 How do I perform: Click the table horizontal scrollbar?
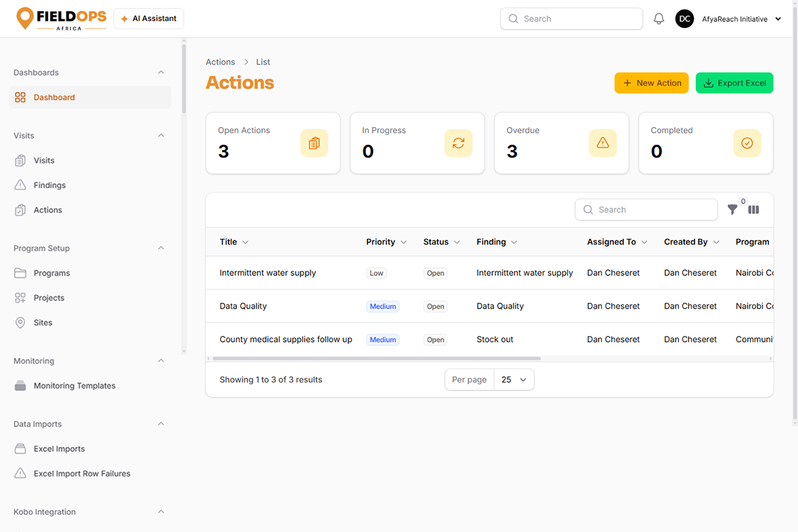click(x=376, y=358)
